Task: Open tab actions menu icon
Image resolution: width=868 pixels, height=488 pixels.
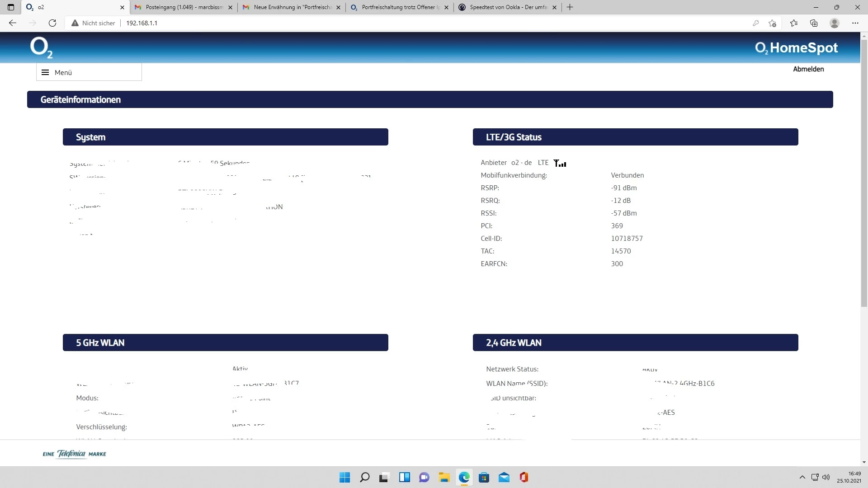Action: [11, 7]
